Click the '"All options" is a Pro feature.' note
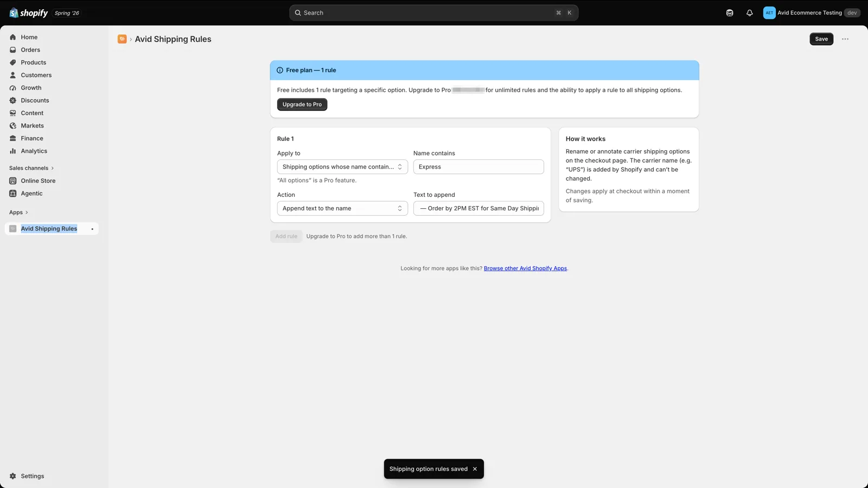 [317, 181]
